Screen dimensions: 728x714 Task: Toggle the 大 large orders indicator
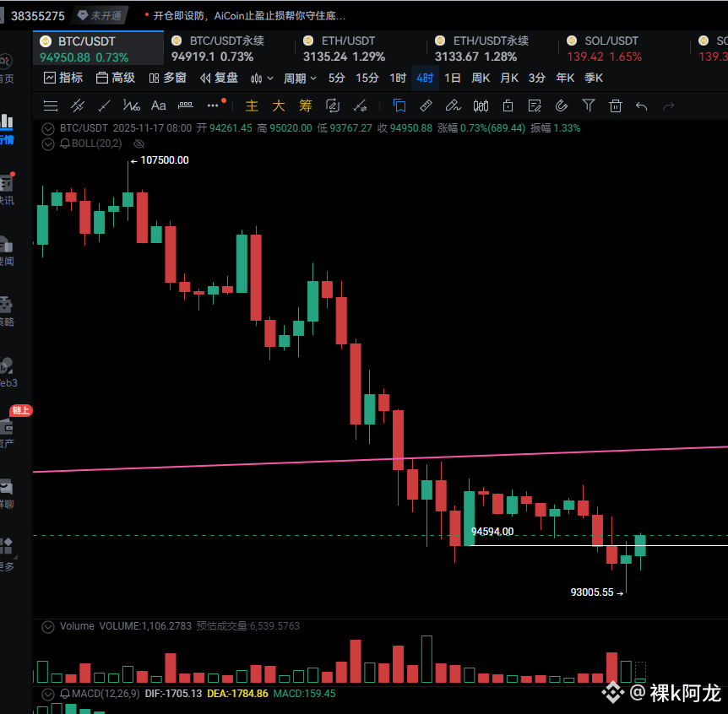pos(279,105)
